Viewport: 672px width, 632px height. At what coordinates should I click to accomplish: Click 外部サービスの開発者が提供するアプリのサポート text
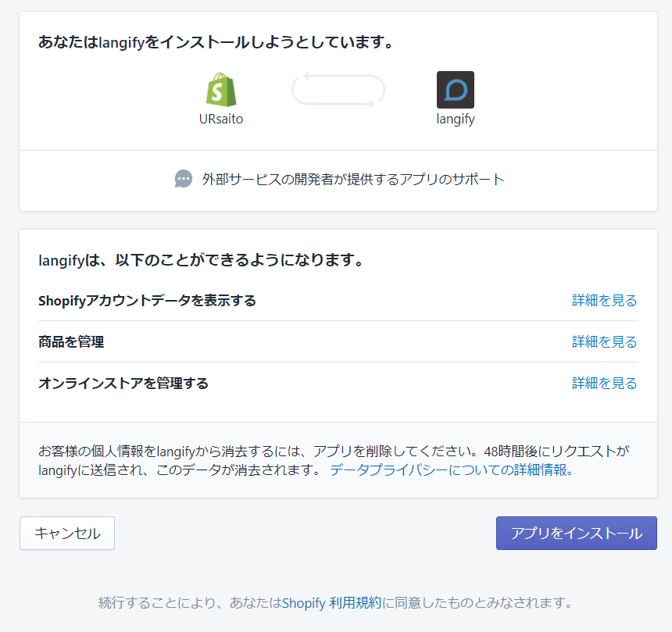(353, 179)
